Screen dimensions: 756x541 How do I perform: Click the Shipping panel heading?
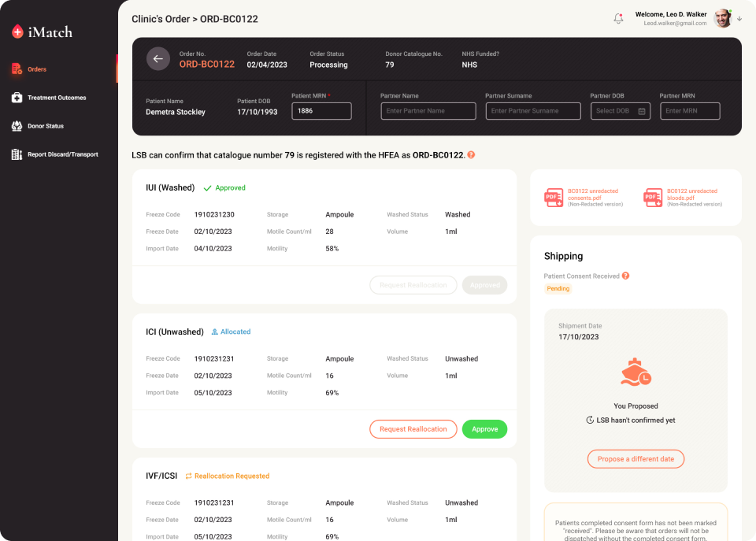pos(563,256)
